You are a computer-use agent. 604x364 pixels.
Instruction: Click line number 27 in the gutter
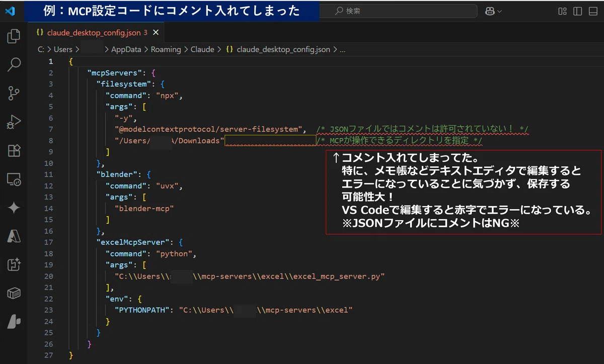pos(48,355)
